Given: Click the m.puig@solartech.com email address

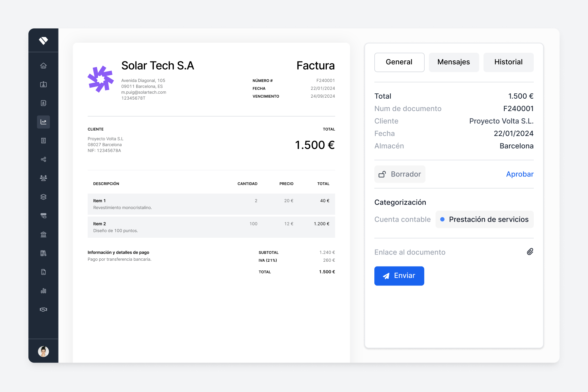Looking at the screenshot, I should tap(144, 92).
